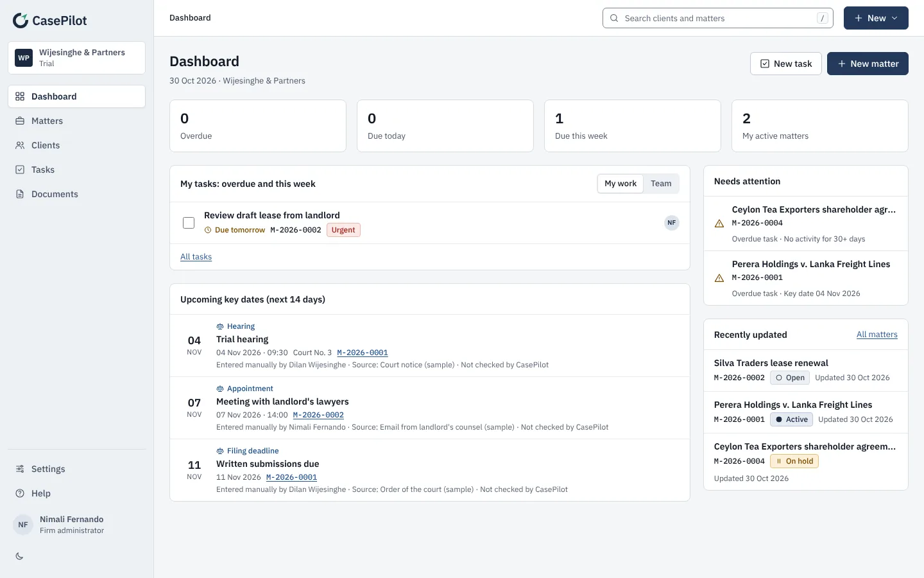Click the CasePilot logo icon
This screenshot has height=578, width=924.
point(21,21)
